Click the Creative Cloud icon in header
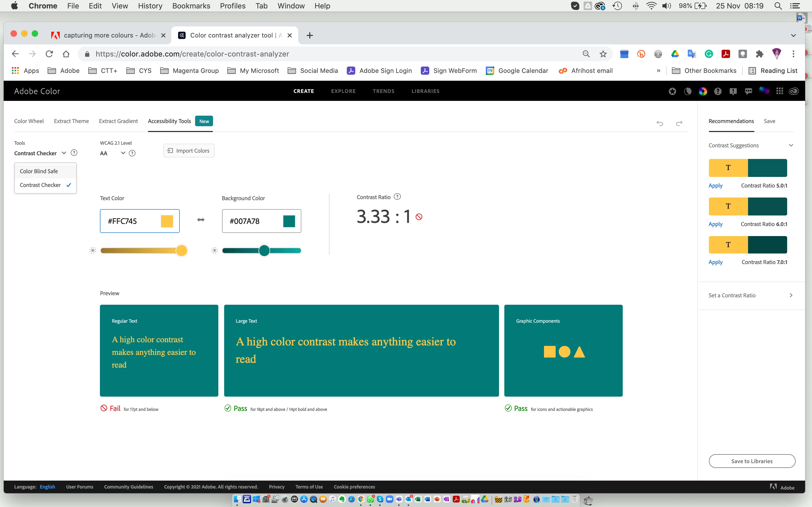812x507 pixels. point(793,91)
